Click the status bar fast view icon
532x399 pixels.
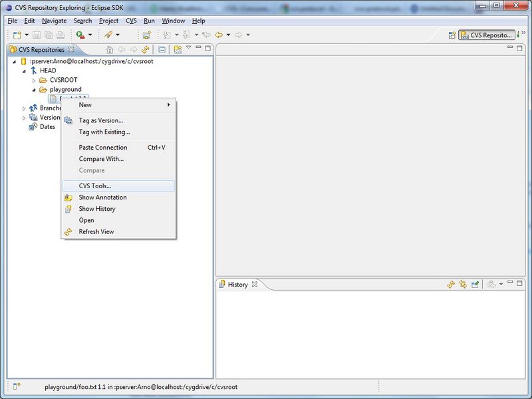point(17,386)
